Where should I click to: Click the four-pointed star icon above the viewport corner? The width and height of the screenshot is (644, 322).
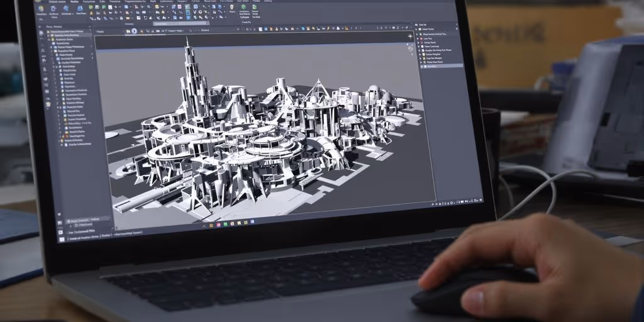410,36
